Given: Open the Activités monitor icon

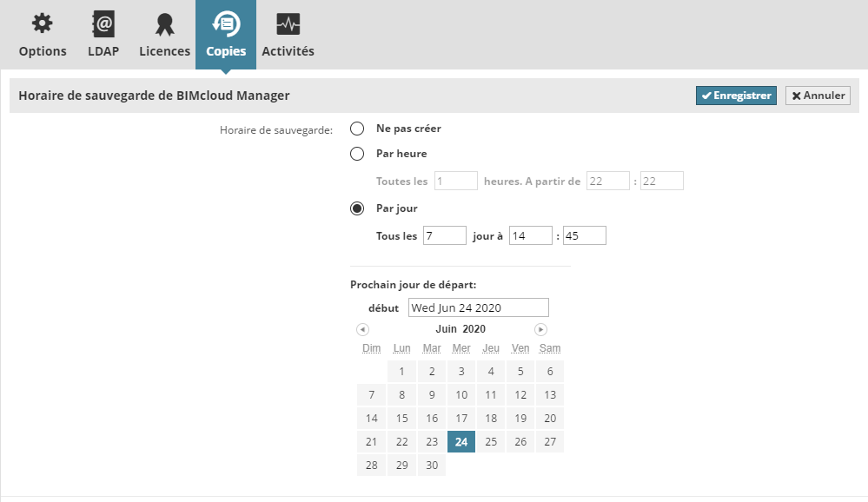Looking at the screenshot, I should pos(288,24).
